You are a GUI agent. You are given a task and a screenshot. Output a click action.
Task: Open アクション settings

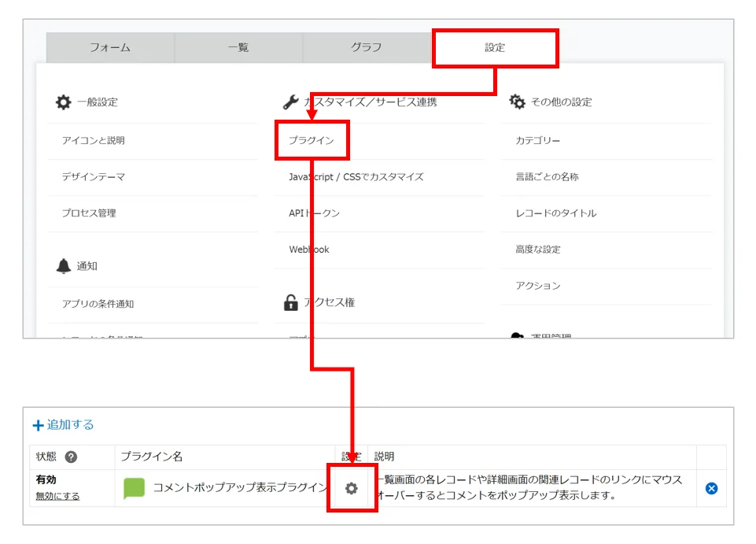[538, 286]
